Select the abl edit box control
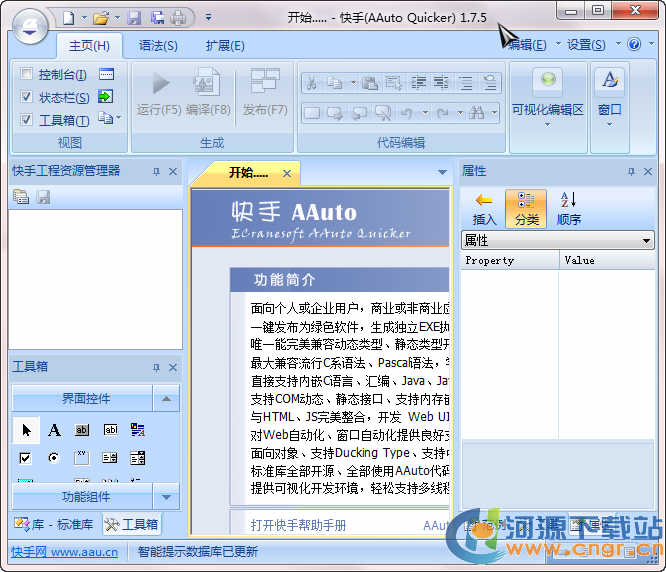 coord(110,430)
